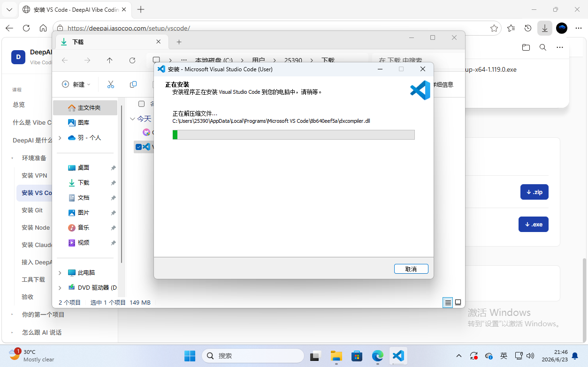Click the 下载 tab in Explorer
This screenshot has height=367, width=588.
(x=111, y=42)
